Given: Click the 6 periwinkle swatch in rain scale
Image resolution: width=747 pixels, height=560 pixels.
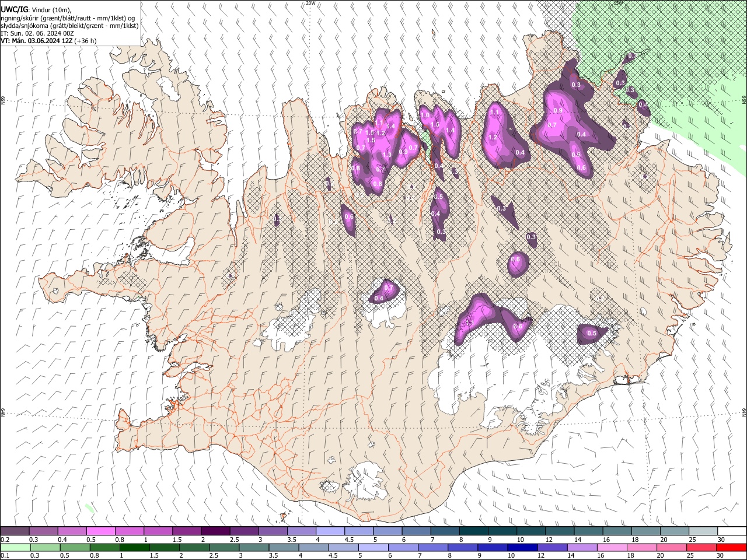Looking at the screenshot, I should click(403, 547).
